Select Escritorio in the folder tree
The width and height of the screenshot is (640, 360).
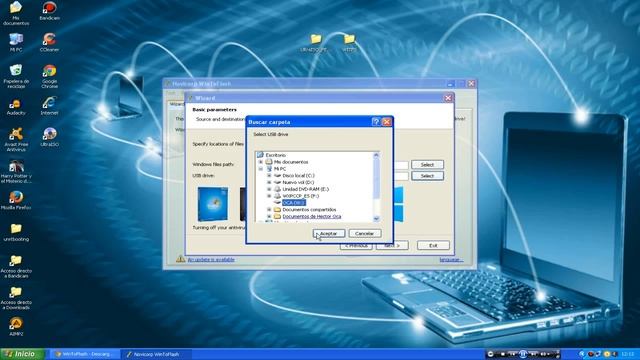(x=276, y=155)
